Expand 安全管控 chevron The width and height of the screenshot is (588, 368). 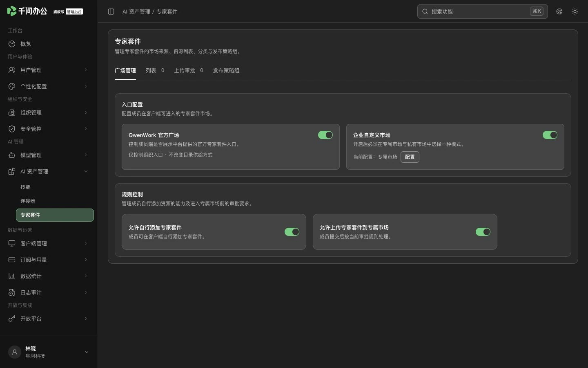click(x=86, y=129)
